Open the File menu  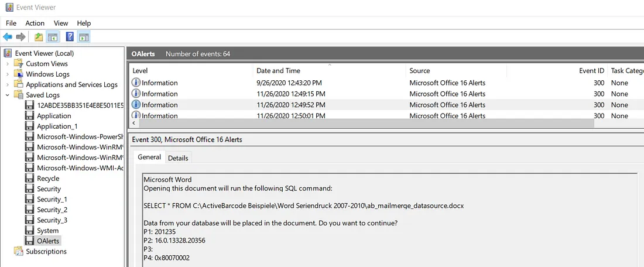click(x=11, y=23)
